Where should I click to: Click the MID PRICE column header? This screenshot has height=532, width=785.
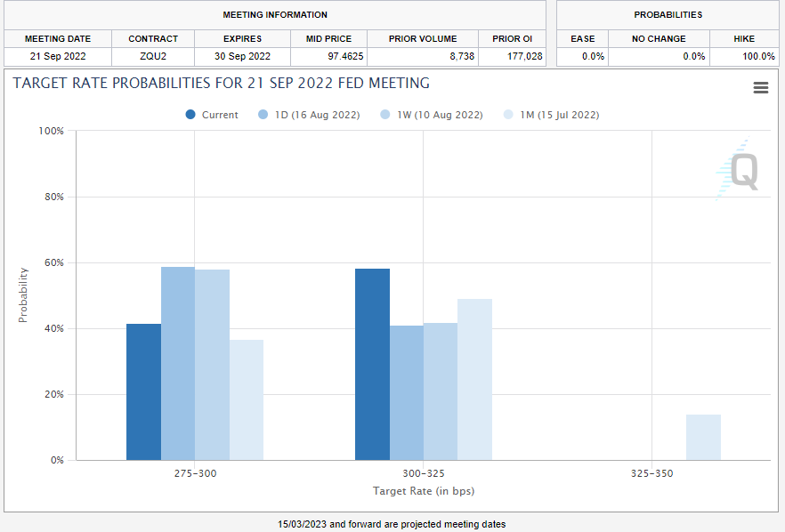329,38
